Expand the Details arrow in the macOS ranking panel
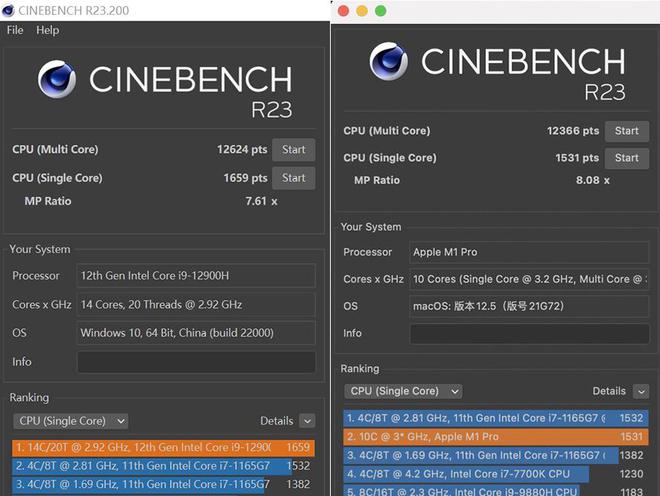 (x=640, y=391)
